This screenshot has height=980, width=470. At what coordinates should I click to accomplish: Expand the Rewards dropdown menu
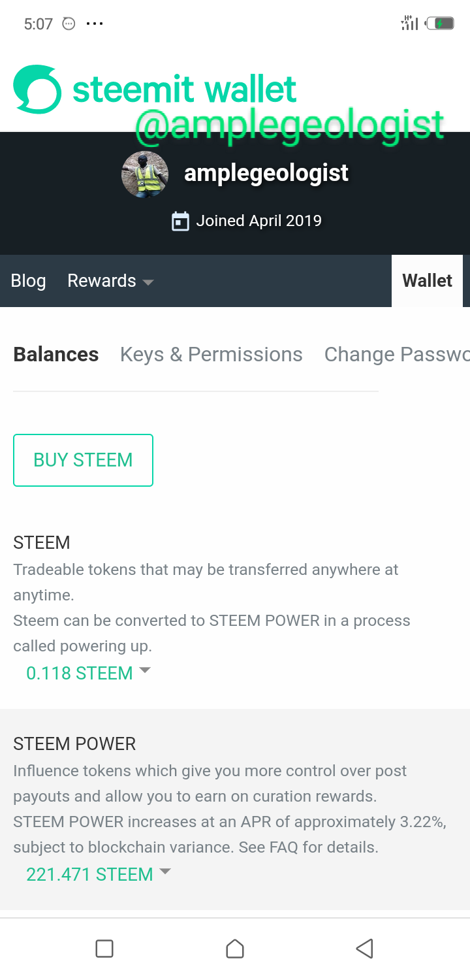click(110, 281)
